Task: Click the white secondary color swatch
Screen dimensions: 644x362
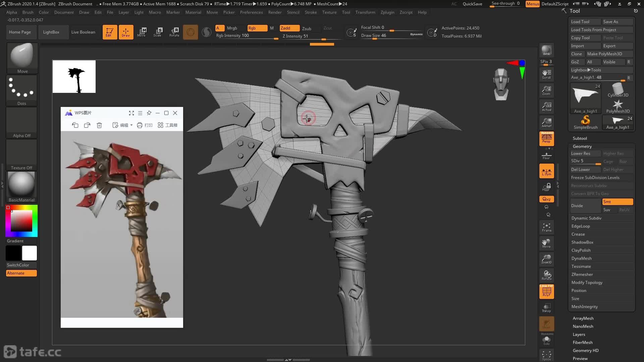Action: (x=30, y=253)
